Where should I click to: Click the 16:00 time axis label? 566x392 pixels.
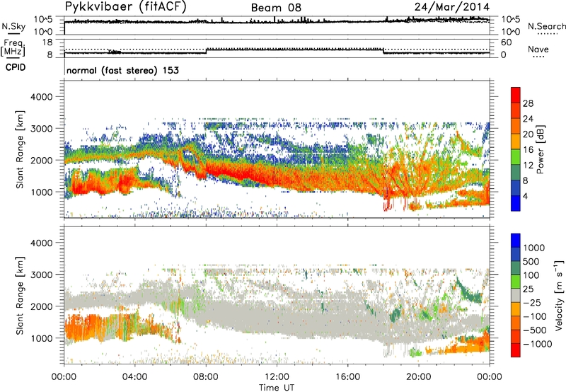point(347,377)
